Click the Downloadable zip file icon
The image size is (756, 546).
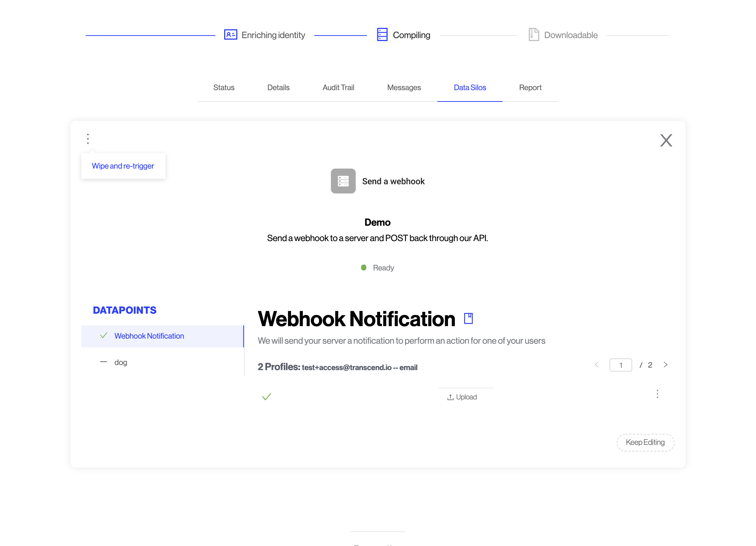tap(534, 34)
